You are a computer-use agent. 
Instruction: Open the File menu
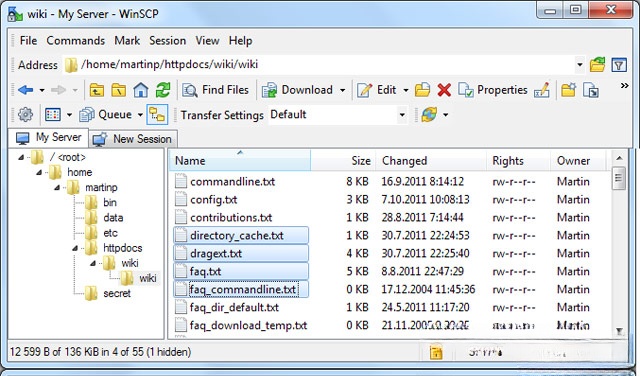(x=28, y=41)
